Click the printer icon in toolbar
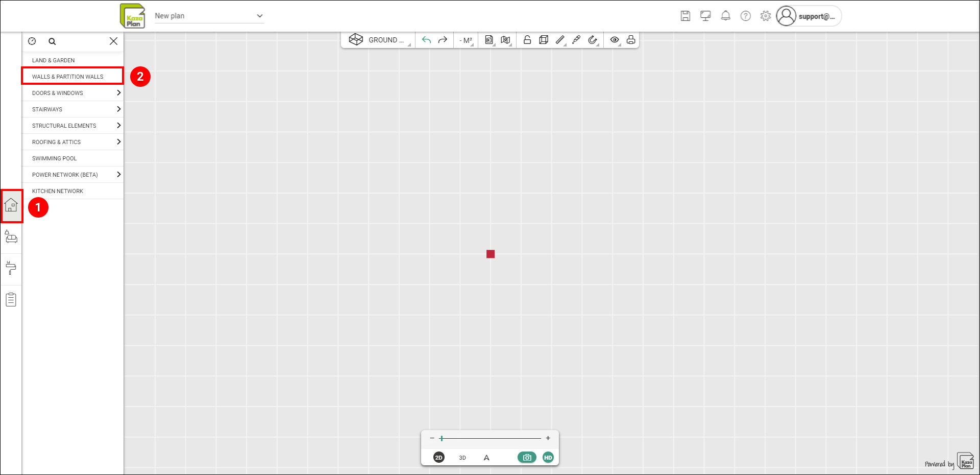The height and width of the screenshot is (475, 980). pyautogui.click(x=631, y=39)
